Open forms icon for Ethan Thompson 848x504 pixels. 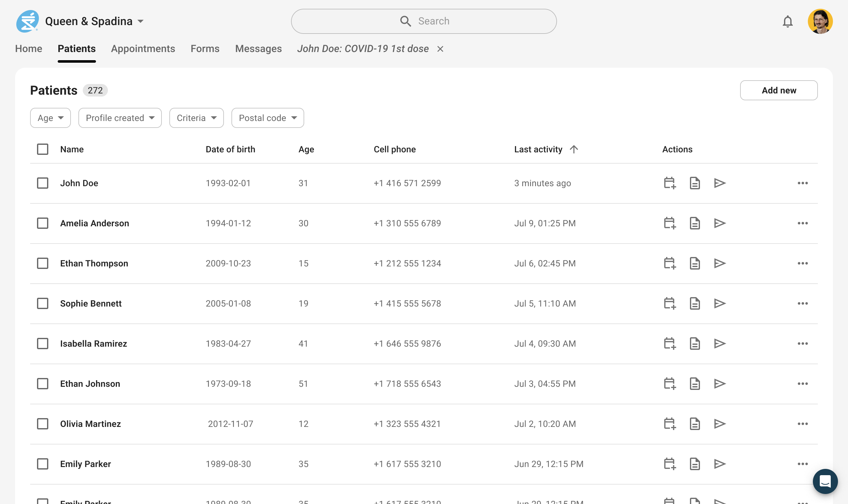click(x=695, y=263)
